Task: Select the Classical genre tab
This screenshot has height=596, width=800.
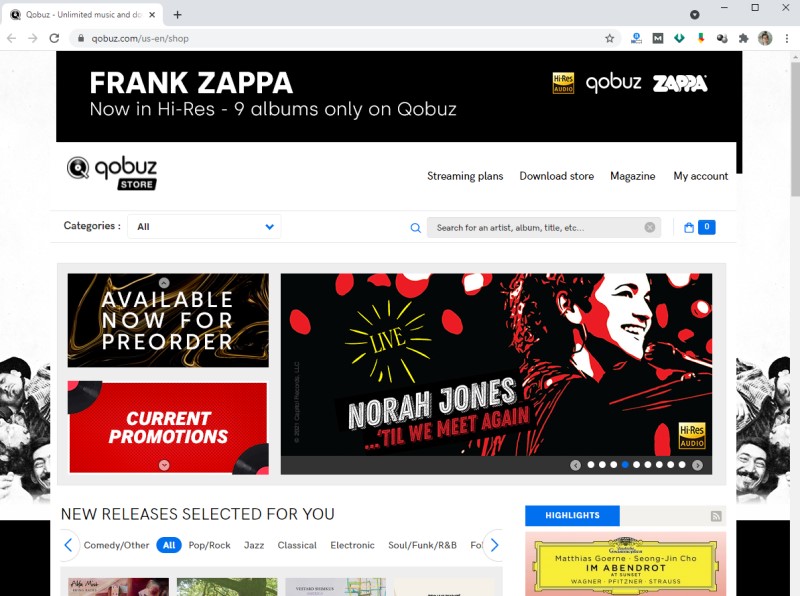Action: [297, 545]
